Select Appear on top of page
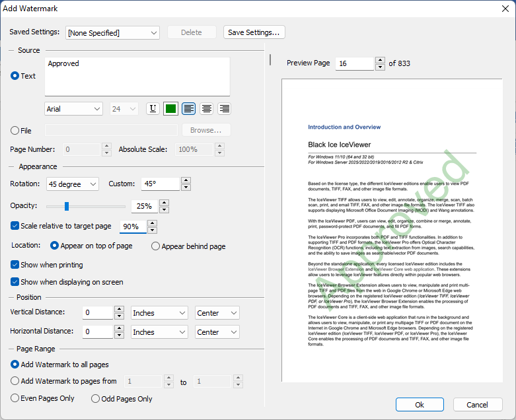Viewport: 516px width, 420px height. click(x=54, y=246)
